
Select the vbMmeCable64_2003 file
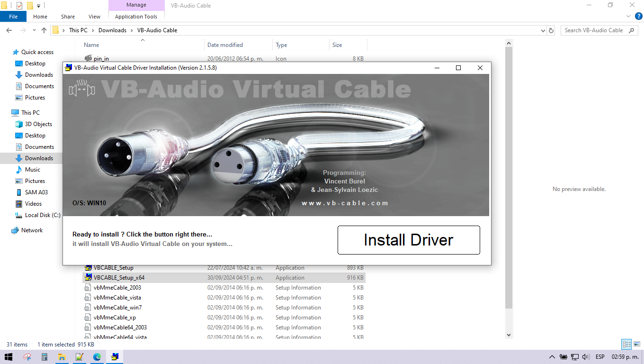pyautogui.click(x=224, y=328)
